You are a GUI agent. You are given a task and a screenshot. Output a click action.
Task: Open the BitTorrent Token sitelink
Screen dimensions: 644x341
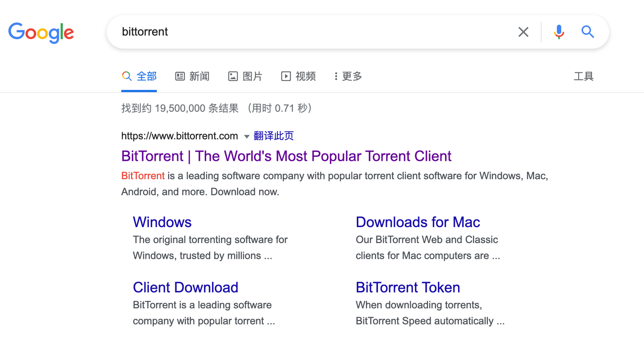407,287
